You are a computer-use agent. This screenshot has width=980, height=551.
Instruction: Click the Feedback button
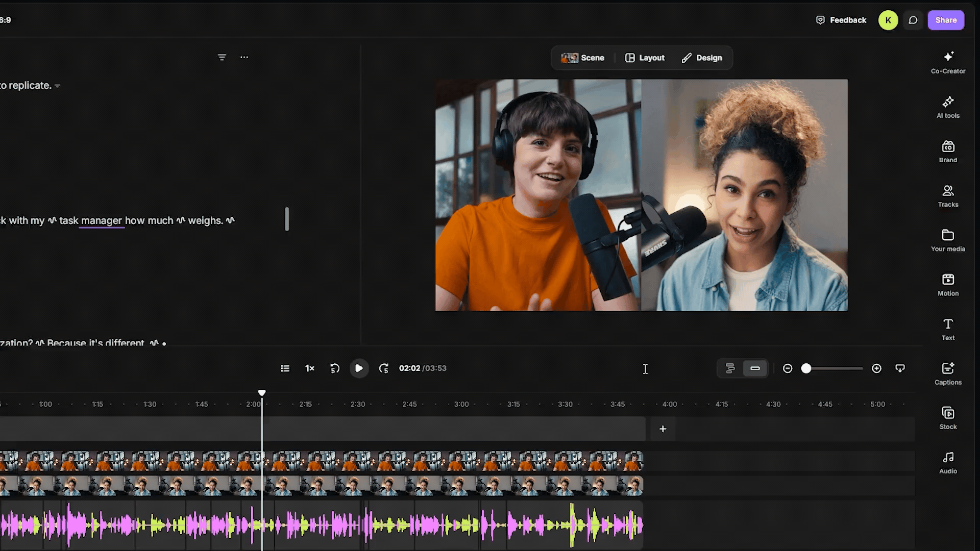tap(841, 20)
